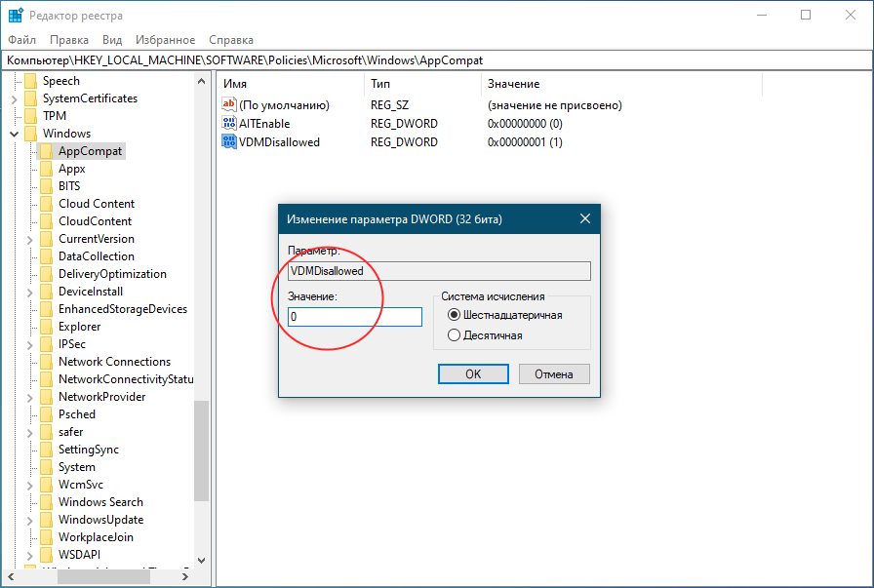Expand the SystemCertificates key
The height and width of the screenshot is (588, 874).
click(15, 99)
